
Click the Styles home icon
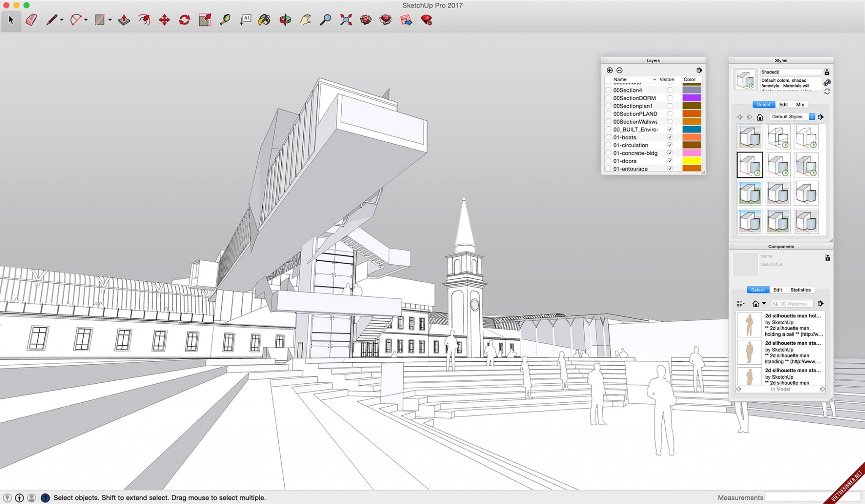pyautogui.click(x=760, y=117)
